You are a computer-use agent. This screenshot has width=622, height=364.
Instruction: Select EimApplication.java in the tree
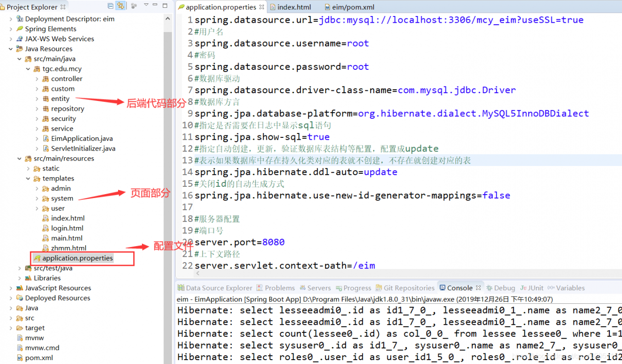click(x=82, y=139)
